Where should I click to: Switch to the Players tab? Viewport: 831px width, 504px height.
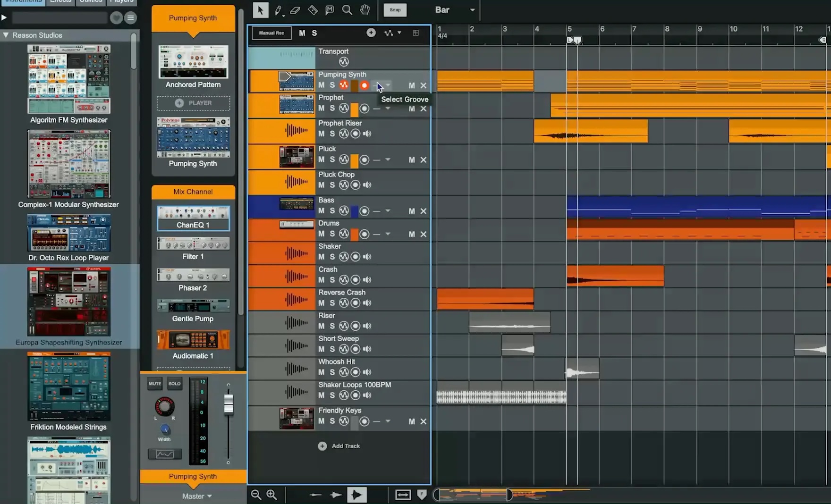point(122,1)
